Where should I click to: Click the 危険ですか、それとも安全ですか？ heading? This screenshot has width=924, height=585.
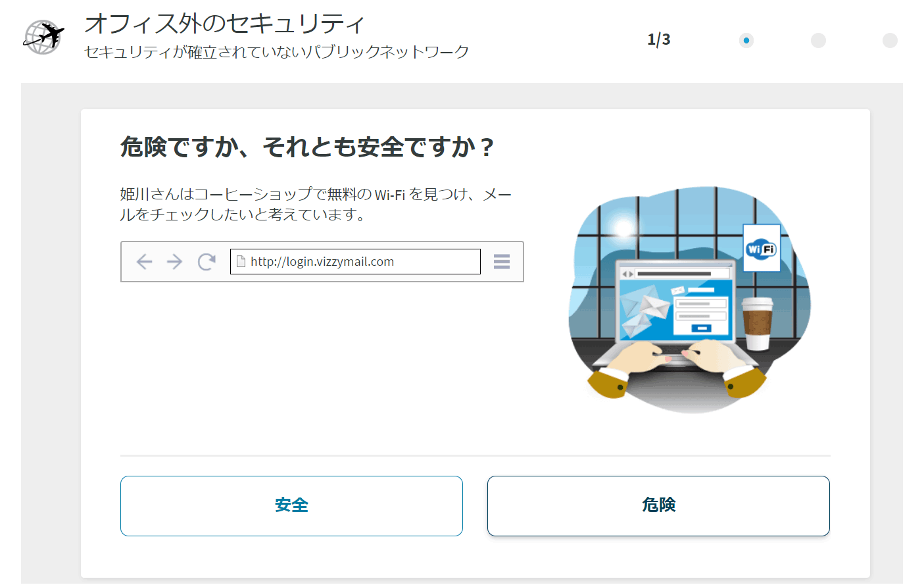tap(306, 147)
